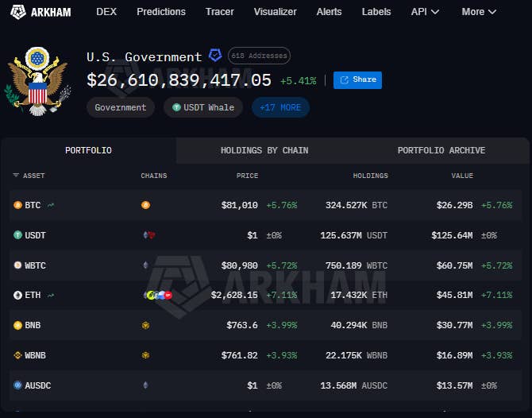Click the 750.189 WBTC holdings

pos(357,265)
